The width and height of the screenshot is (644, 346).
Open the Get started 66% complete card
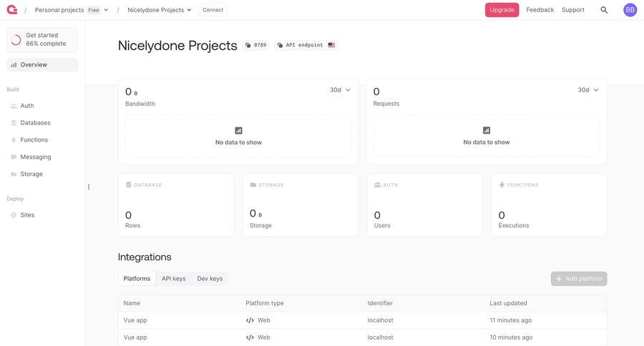[42, 40]
